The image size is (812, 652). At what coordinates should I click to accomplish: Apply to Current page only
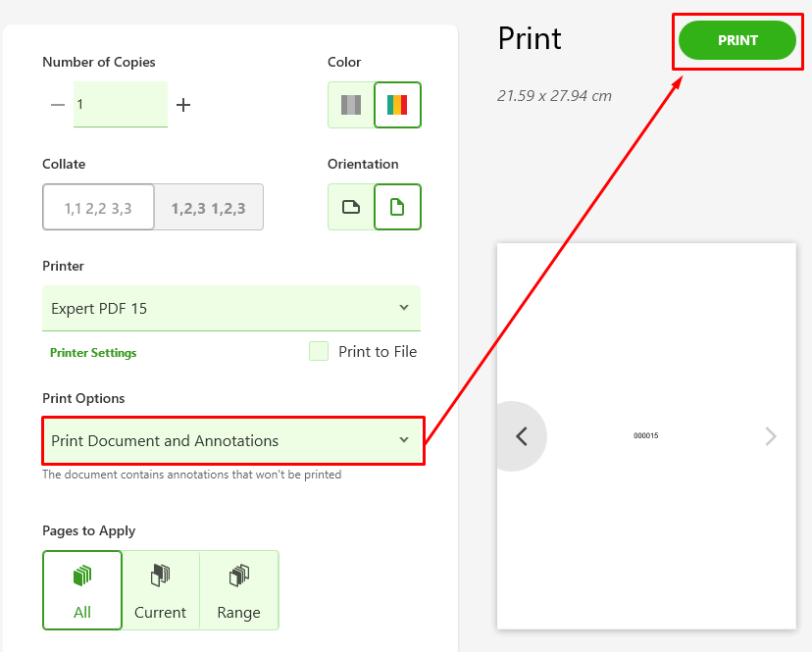coord(161,590)
